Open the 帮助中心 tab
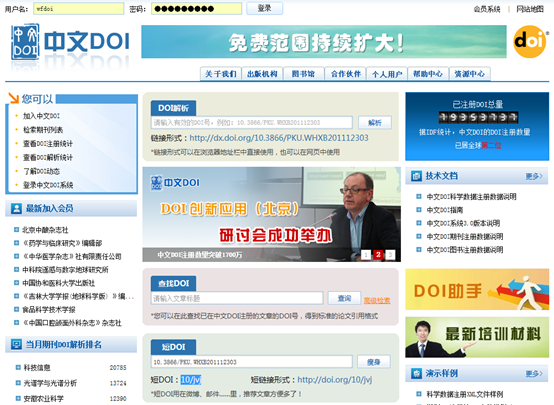Screen dimensions: 554x405 pyautogui.click(x=428, y=74)
